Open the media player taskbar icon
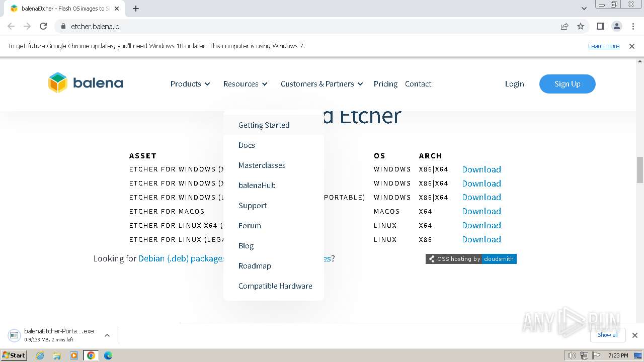644x362 pixels. click(74, 355)
